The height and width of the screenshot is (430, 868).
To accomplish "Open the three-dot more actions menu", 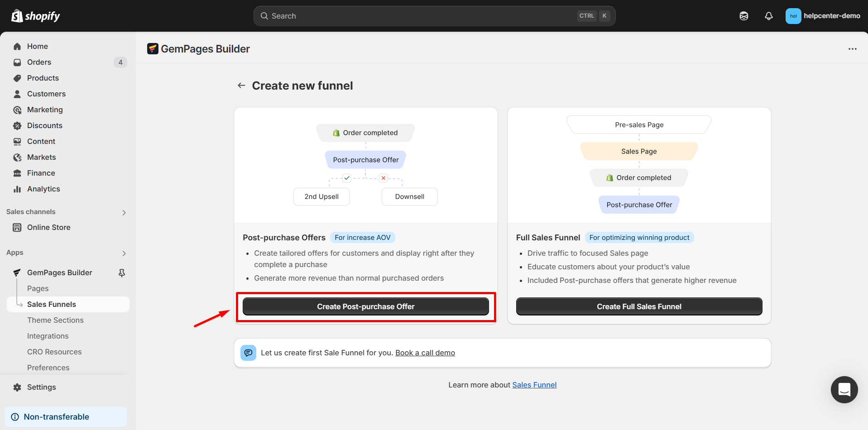I will pyautogui.click(x=852, y=49).
